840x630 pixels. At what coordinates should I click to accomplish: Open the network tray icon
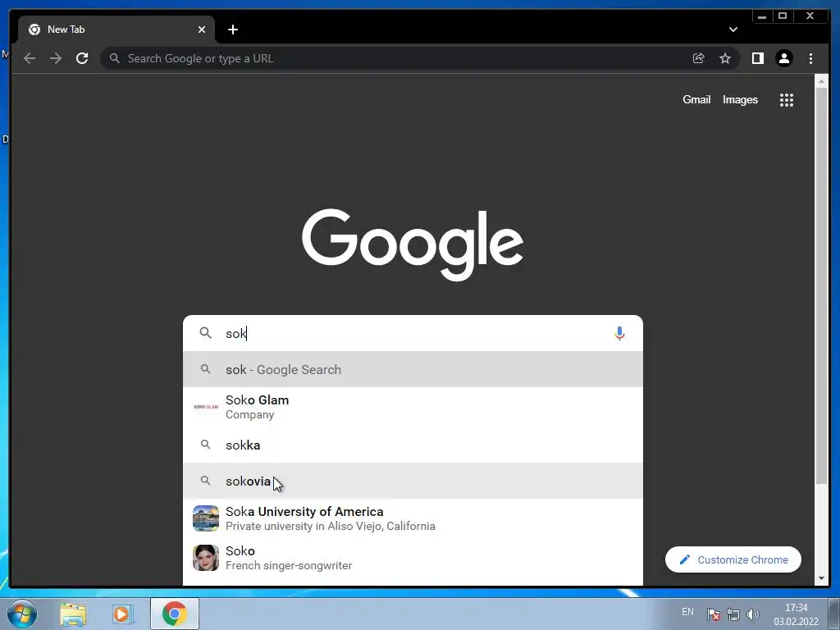pos(733,614)
